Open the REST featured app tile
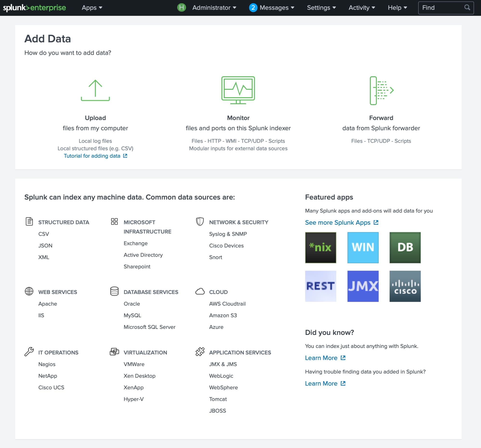The height and width of the screenshot is (448, 481). pos(320,286)
